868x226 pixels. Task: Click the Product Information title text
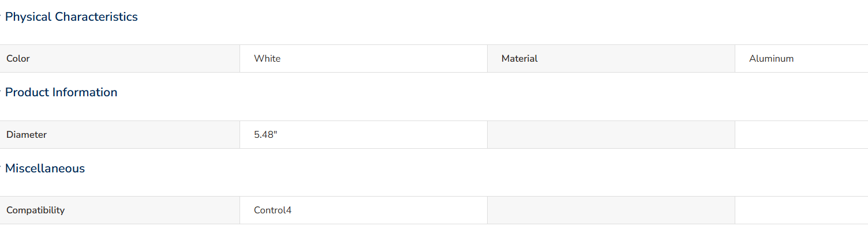[x=61, y=93]
